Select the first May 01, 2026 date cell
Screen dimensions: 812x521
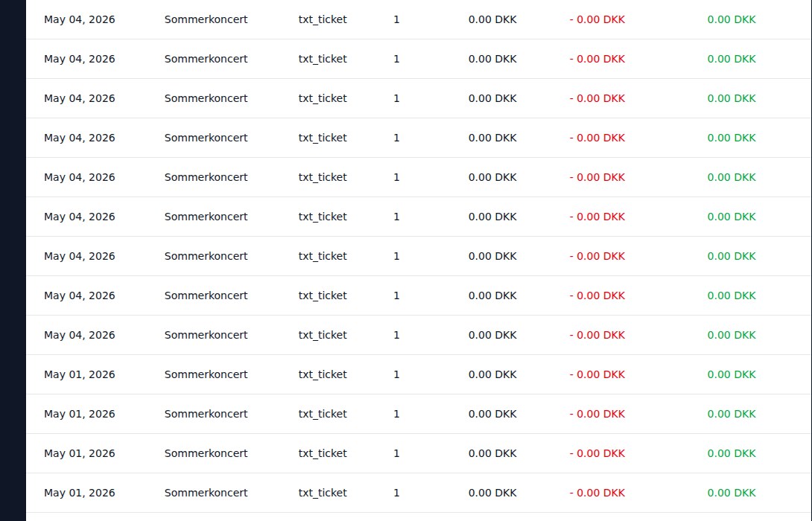tap(79, 374)
